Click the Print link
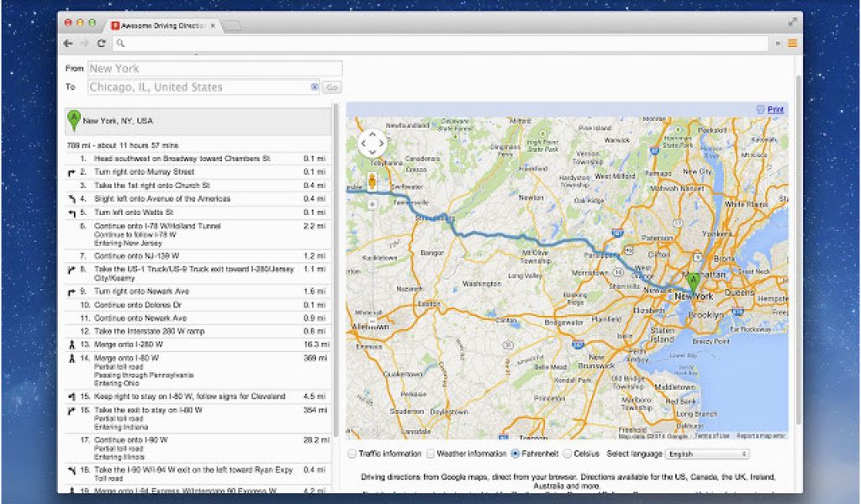 click(x=775, y=110)
